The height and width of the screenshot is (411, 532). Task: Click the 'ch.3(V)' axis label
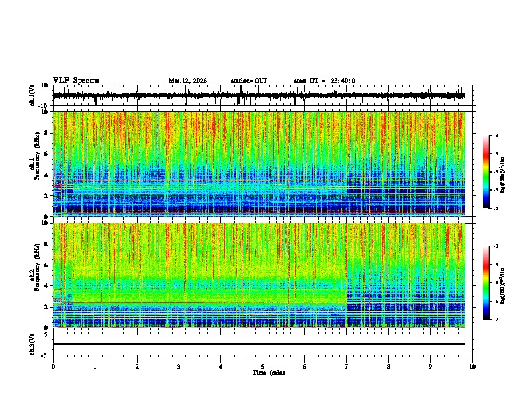pos(32,345)
